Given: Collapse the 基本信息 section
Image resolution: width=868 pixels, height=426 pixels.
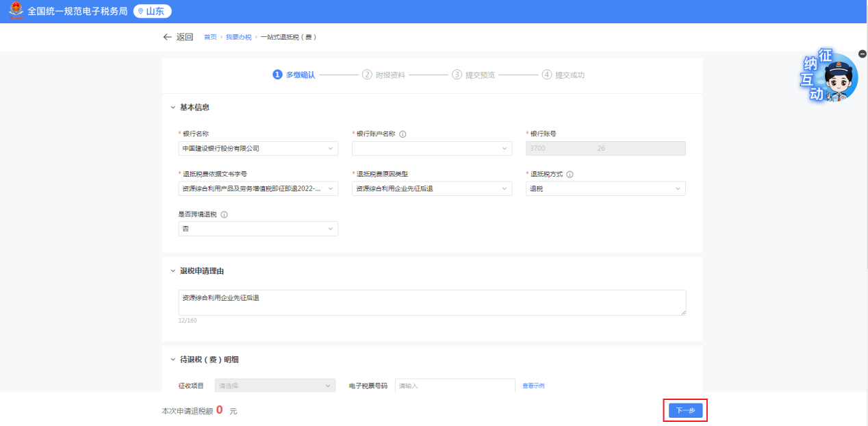Looking at the screenshot, I should tap(173, 108).
